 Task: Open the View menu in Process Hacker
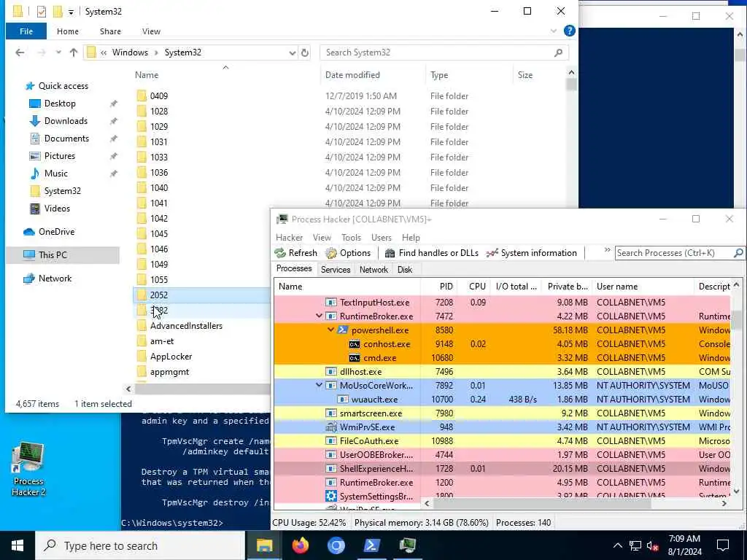[x=322, y=237]
